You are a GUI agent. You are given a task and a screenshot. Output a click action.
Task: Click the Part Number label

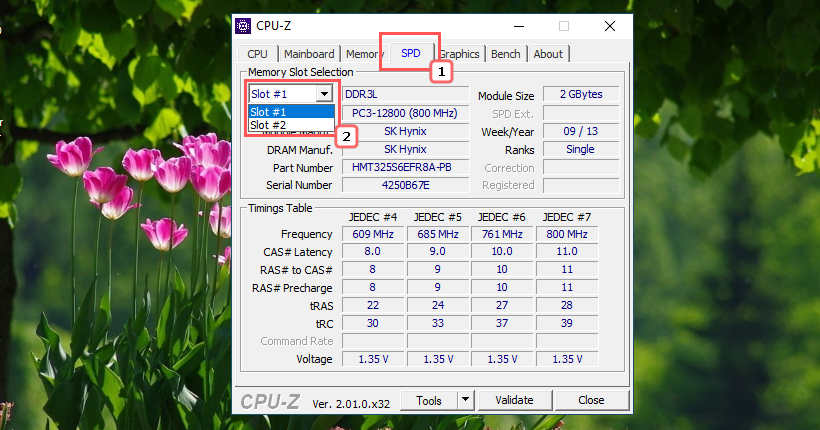click(303, 168)
